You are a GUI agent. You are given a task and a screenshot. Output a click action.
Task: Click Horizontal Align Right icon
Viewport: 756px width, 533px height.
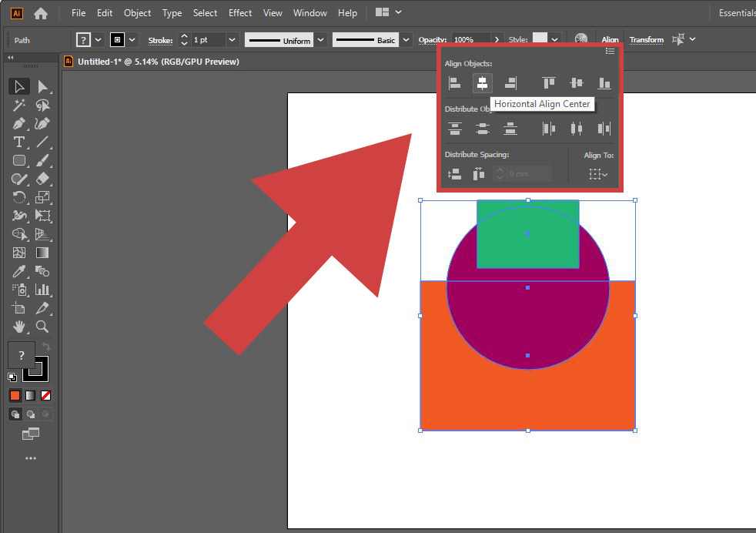510,83
